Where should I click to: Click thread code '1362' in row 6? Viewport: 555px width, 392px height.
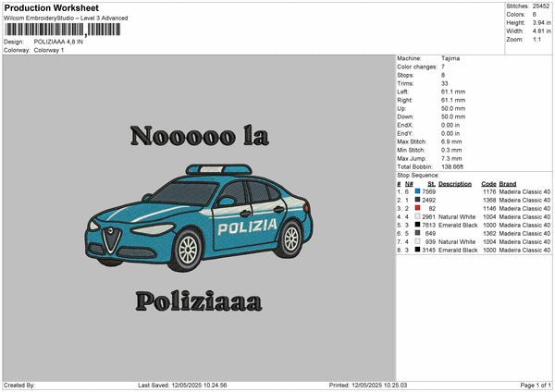click(489, 234)
